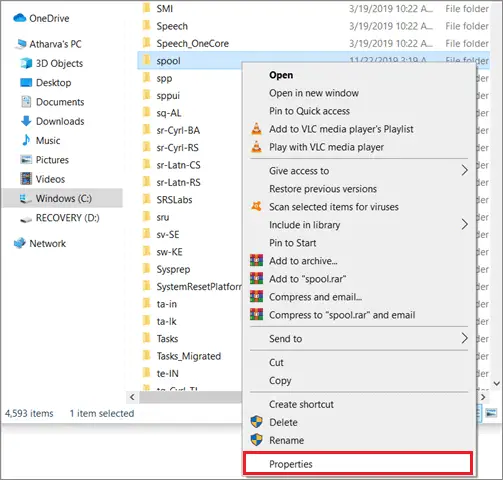The image size is (503, 480).
Task: Open OneDrive in the navigation pane
Action: 49,18
